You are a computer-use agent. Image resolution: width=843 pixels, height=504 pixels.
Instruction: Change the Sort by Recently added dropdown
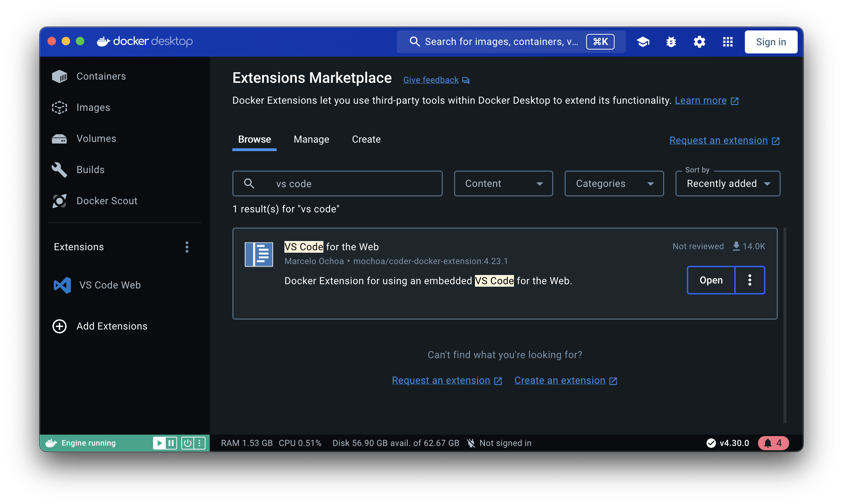[x=728, y=183]
